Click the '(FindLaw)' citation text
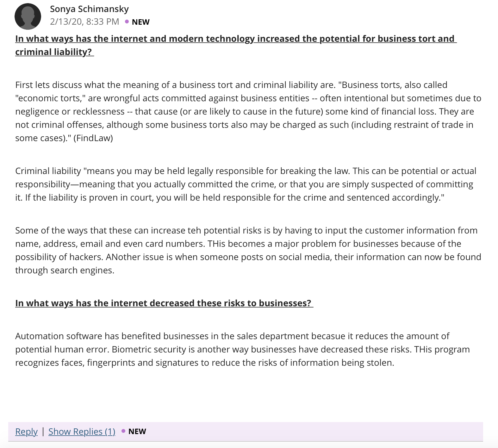 (93, 138)
